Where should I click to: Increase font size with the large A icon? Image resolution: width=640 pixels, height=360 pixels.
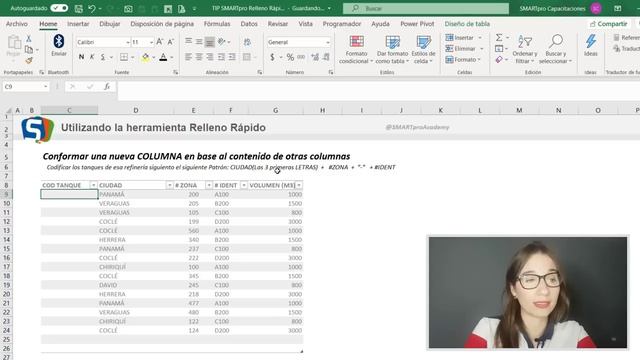coord(160,42)
